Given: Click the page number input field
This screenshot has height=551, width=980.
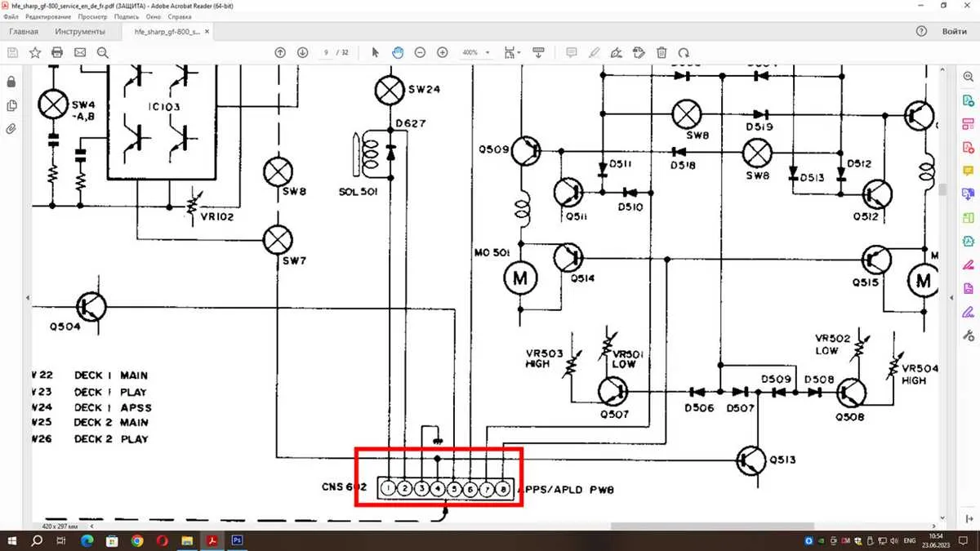Looking at the screenshot, I should tap(327, 52).
